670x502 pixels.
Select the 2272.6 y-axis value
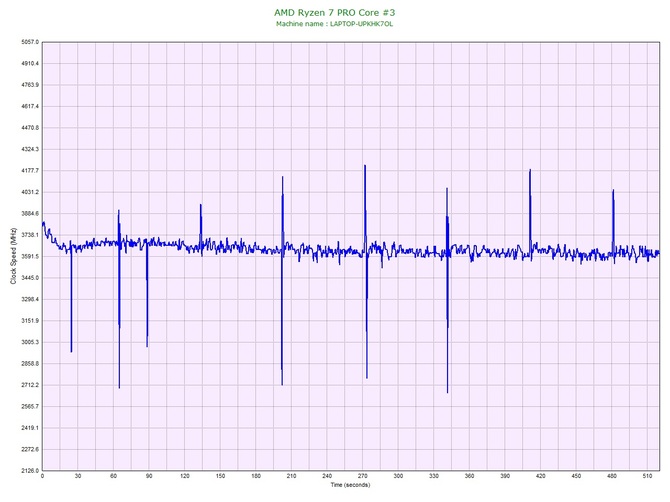30,449
